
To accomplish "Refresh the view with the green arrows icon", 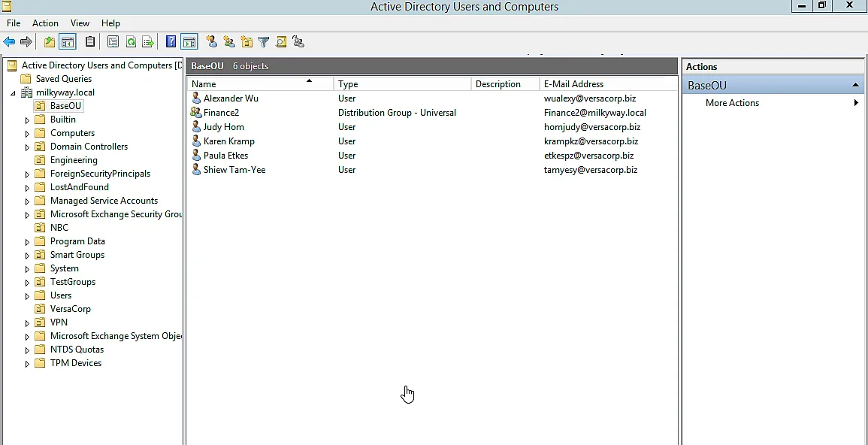I will (131, 42).
